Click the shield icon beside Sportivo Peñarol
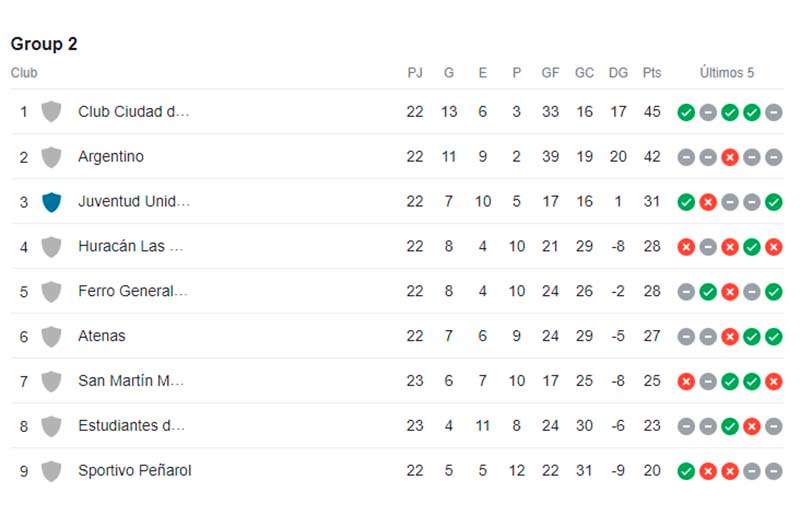Screen dimensions: 800x530 51,471
